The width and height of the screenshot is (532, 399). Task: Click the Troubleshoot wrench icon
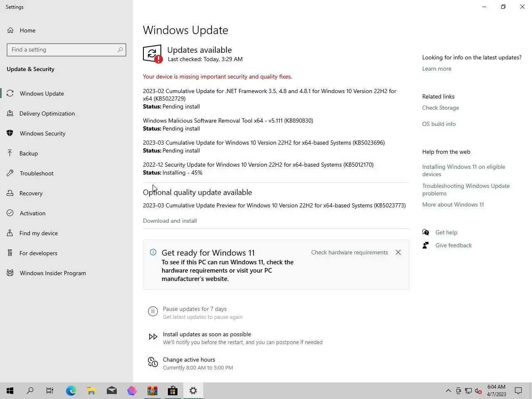tap(10, 173)
